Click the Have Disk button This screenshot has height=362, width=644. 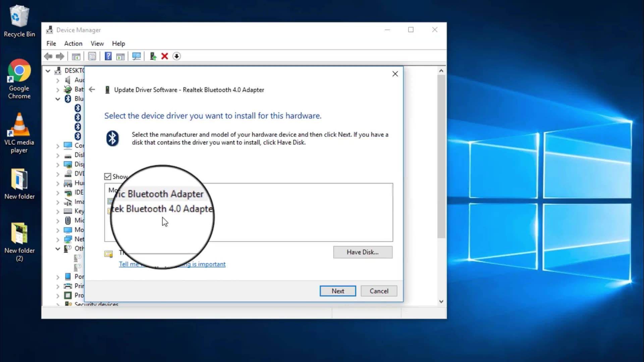[363, 252]
